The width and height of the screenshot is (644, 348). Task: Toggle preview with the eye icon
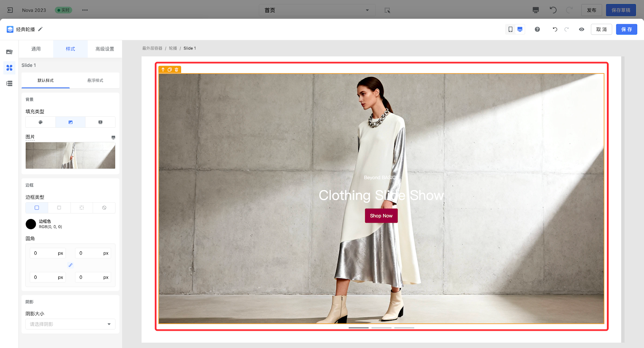[581, 29]
